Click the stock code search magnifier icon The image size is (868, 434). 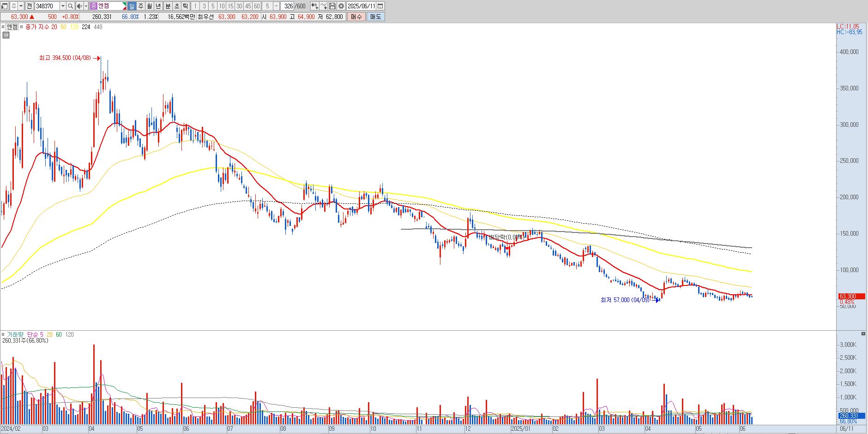click(70, 6)
